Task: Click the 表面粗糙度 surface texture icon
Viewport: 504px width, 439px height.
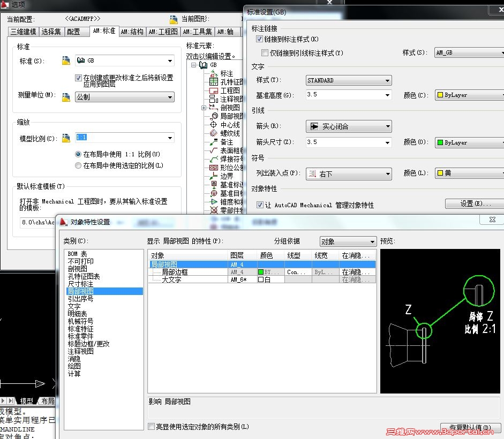Action: tap(214, 150)
